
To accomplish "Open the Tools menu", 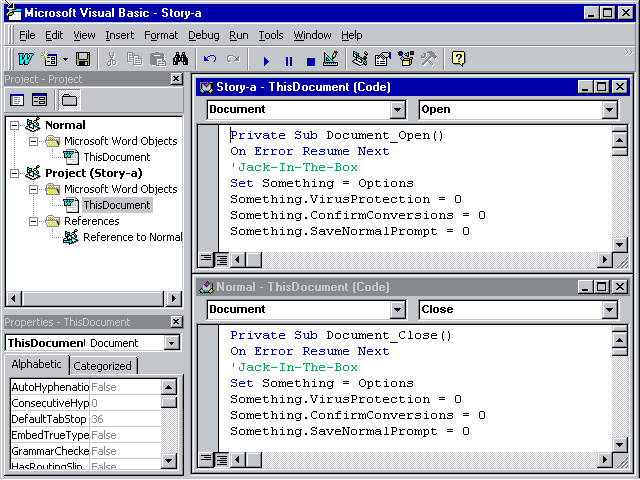I will pyautogui.click(x=271, y=36).
